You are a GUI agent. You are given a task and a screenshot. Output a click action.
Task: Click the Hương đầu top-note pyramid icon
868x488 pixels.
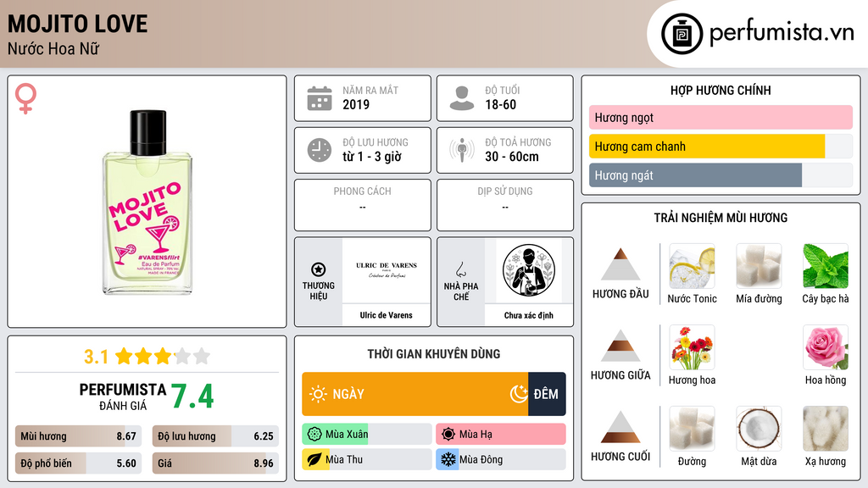tap(620, 264)
